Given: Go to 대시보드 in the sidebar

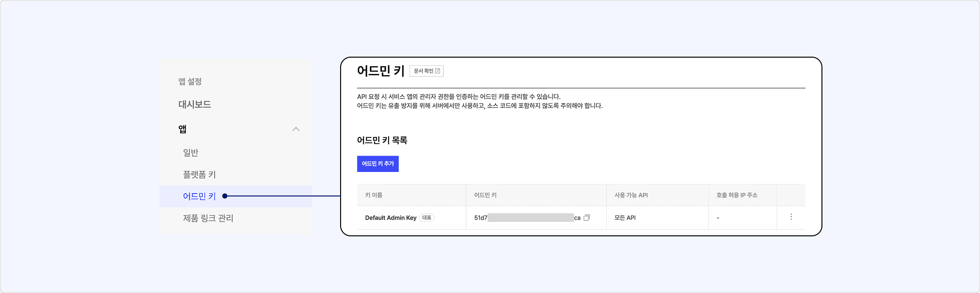Looking at the screenshot, I should [195, 105].
